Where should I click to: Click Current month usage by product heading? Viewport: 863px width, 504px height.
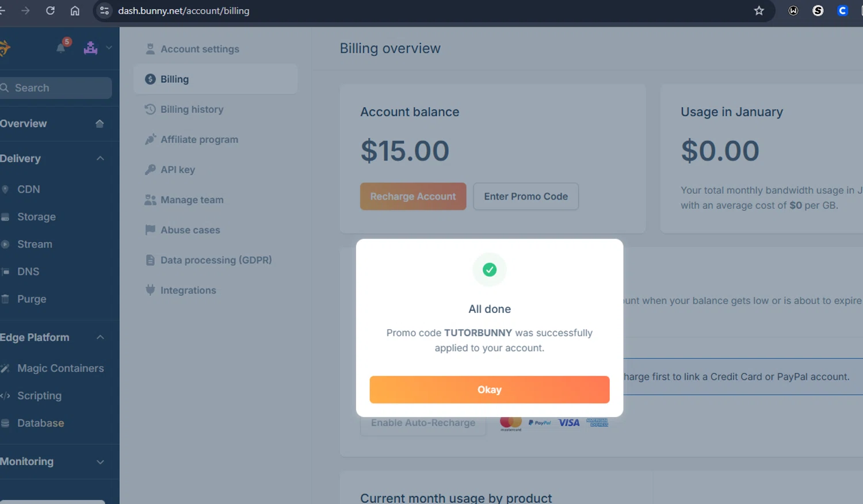456,498
